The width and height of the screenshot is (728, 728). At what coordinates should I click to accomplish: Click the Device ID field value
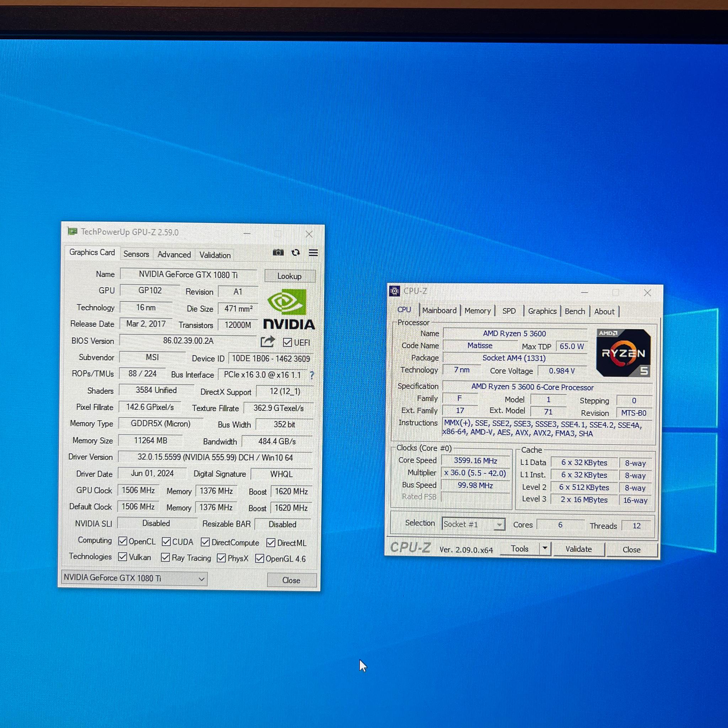coord(271,359)
